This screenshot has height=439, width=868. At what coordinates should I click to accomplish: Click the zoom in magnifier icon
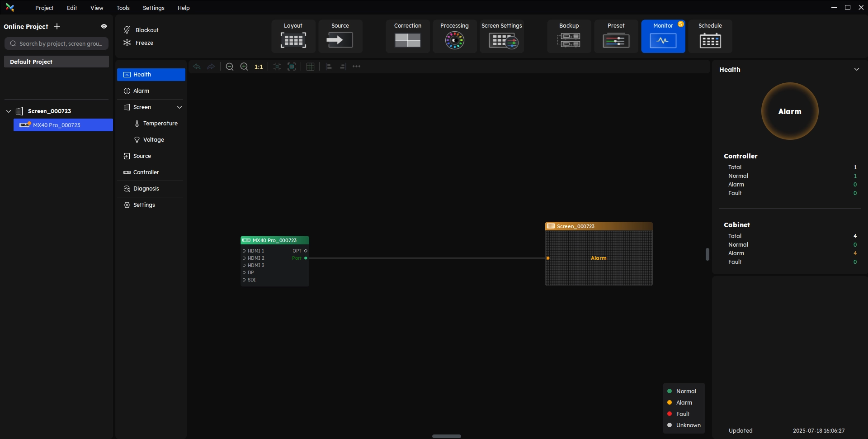[x=244, y=67]
